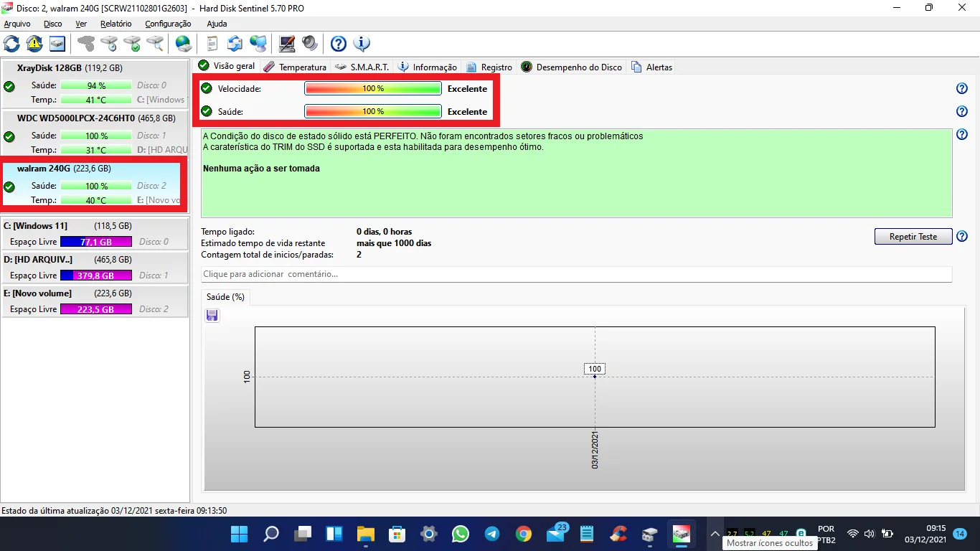Select the walram 240G disk entry
This screenshot has height=551, width=980.
click(95, 184)
